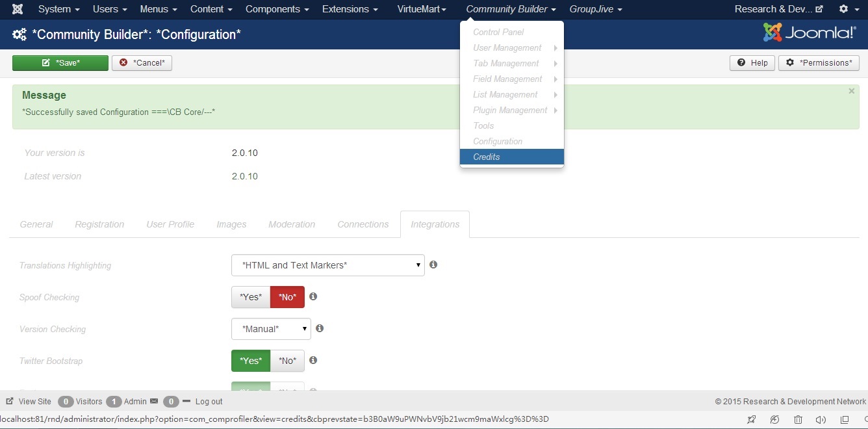Click the window copy icon in the browser status bar
Screen dimensions: 868x429
(x=845, y=420)
